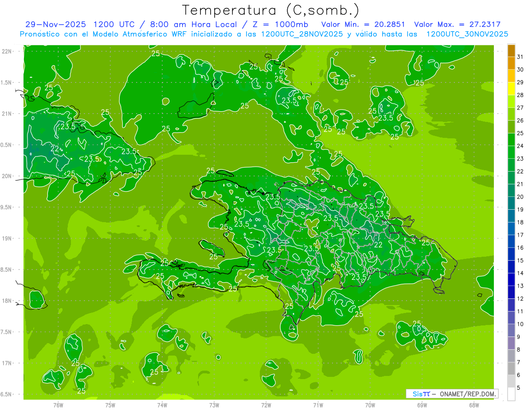Click the "31" colorbar scale label
532x411 pixels.
pyautogui.click(x=520, y=57)
